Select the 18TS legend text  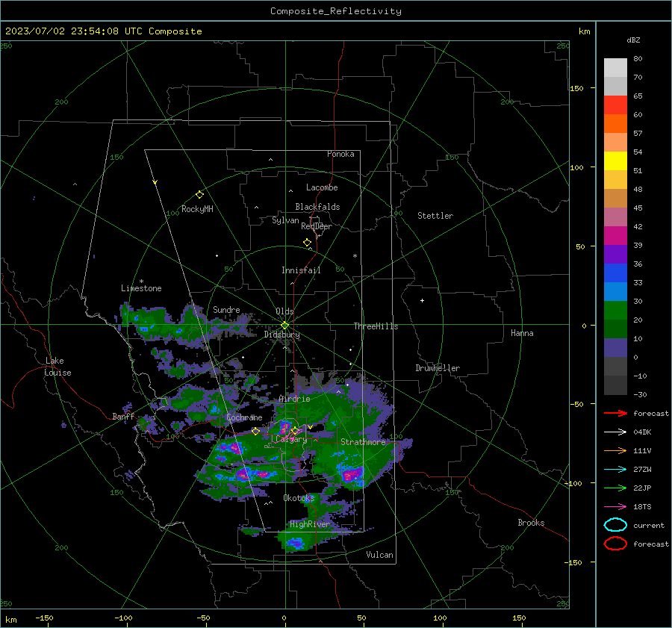(x=642, y=507)
